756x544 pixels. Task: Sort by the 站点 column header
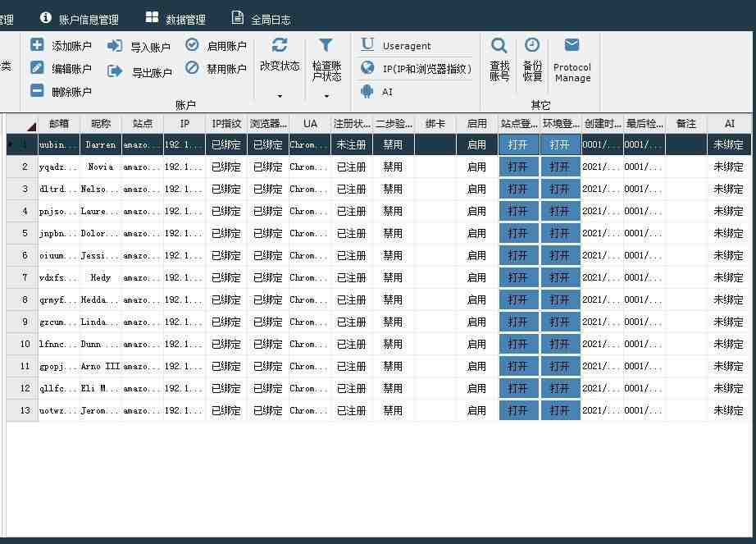coord(143,124)
